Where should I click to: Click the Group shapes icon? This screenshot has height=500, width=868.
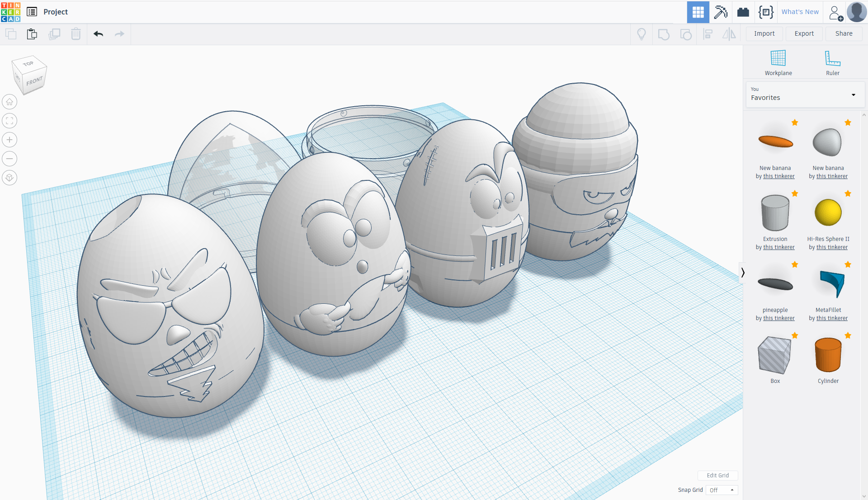pyautogui.click(x=664, y=34)
